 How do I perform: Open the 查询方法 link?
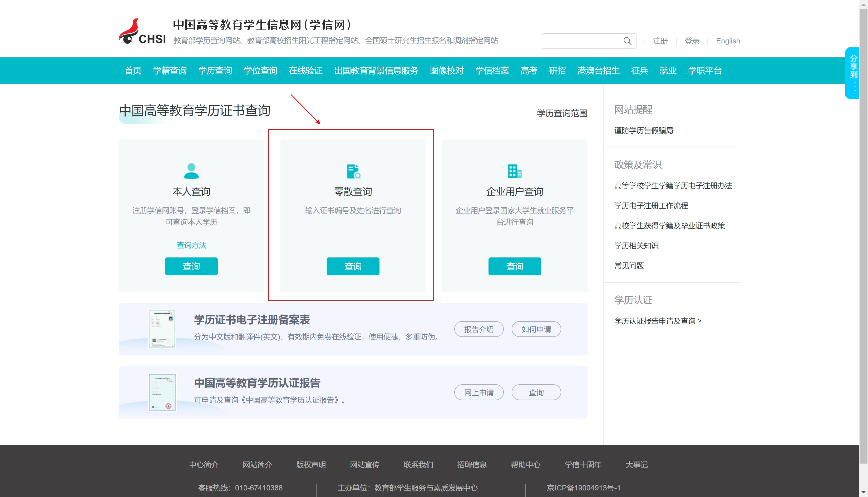tap(191, 245)
